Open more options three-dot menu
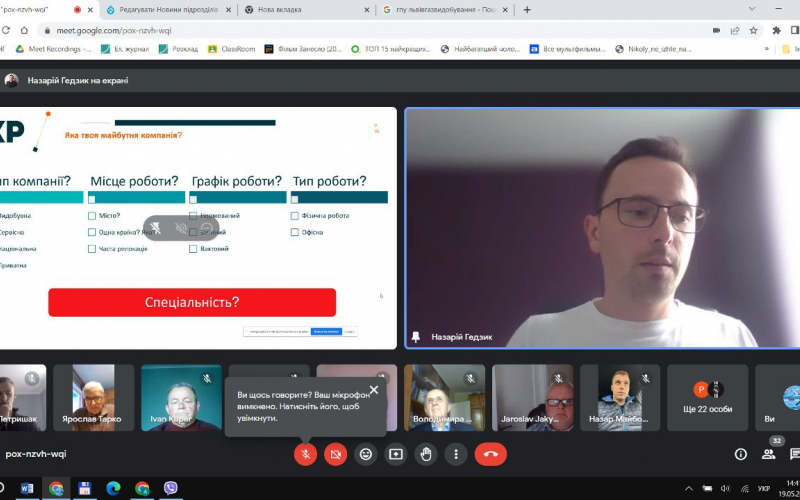Image resolution: width=800 pixels, height=500 pixels. point(456,454)
